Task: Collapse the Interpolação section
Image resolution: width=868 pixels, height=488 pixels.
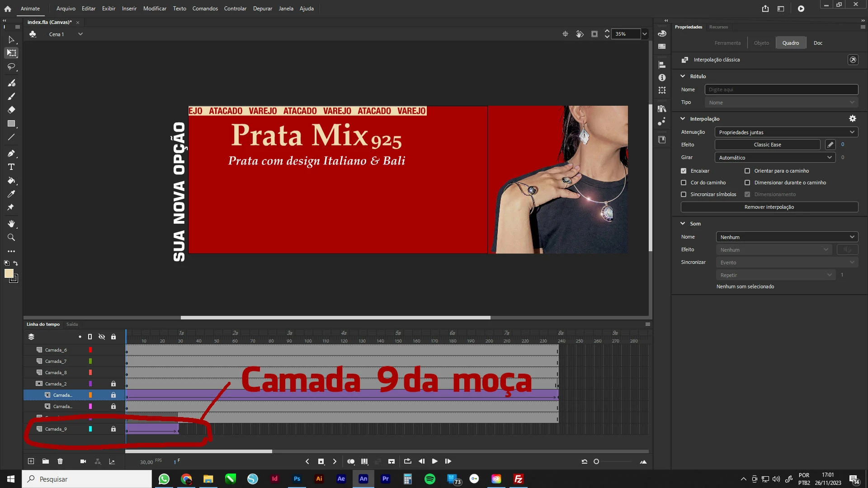Action: (x=683, y=119)
